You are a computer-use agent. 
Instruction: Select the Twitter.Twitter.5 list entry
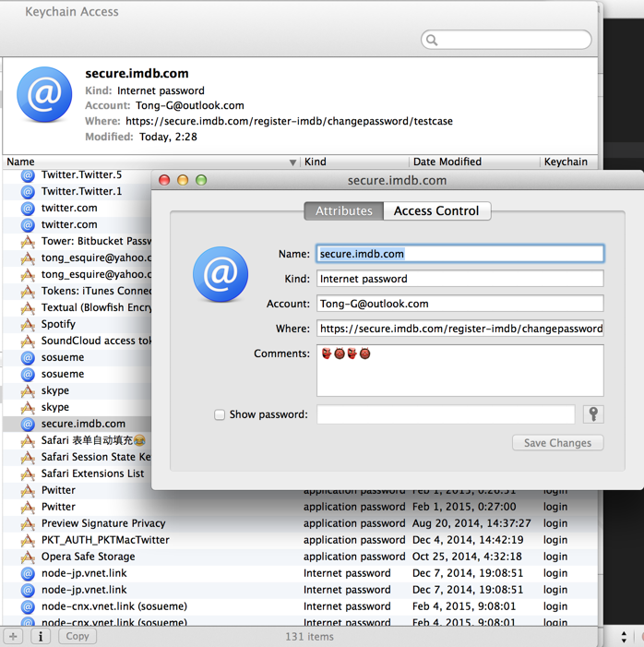(78, 175)
